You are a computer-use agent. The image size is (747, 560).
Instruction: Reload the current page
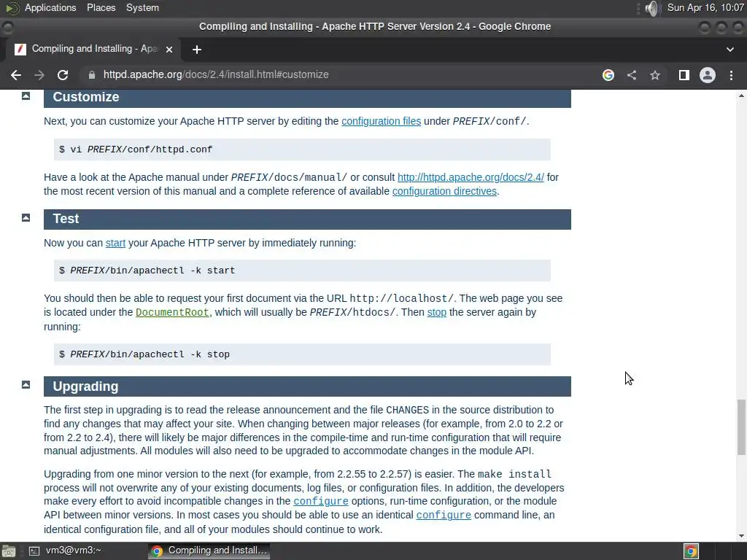tap(63, 75)
